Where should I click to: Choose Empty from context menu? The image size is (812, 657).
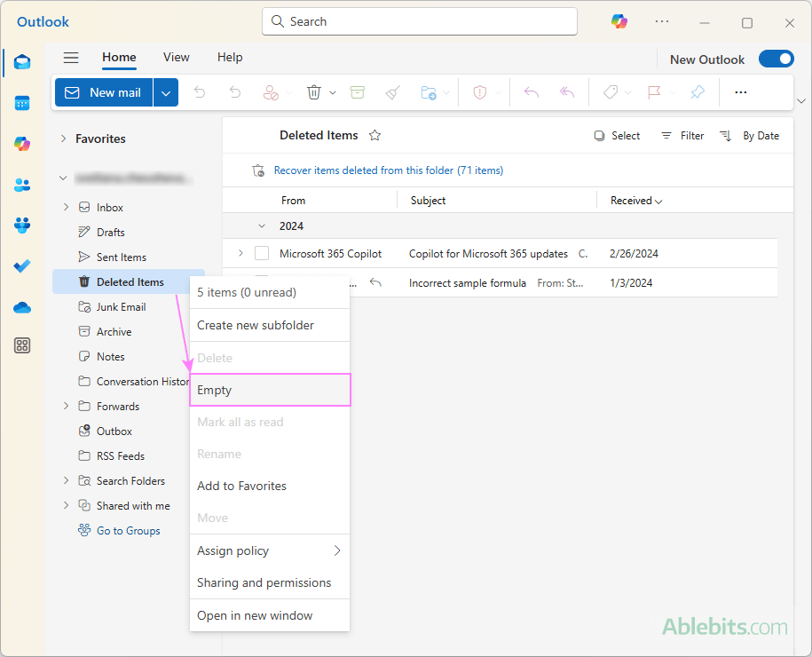tap(270, 390)
